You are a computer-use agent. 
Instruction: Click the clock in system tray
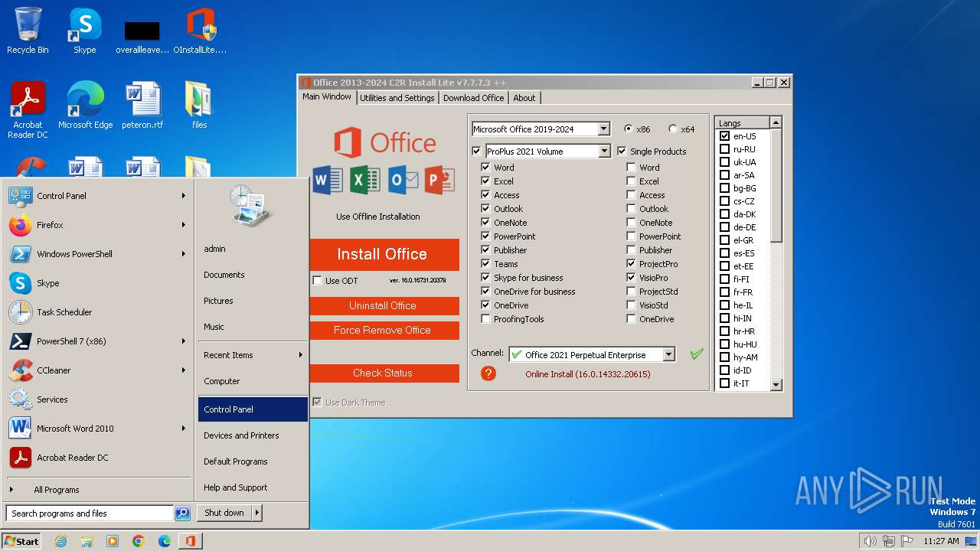tap(942, 541)
